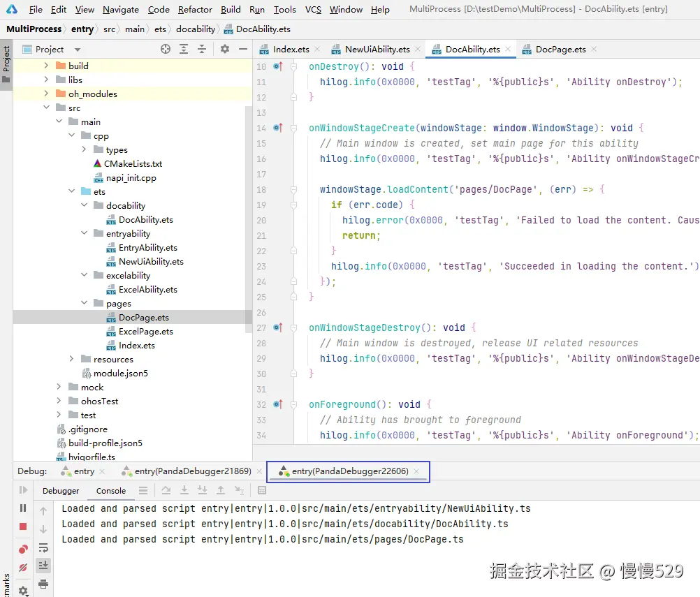
Task: Open the File menu
Action: (x=35, y=9)
